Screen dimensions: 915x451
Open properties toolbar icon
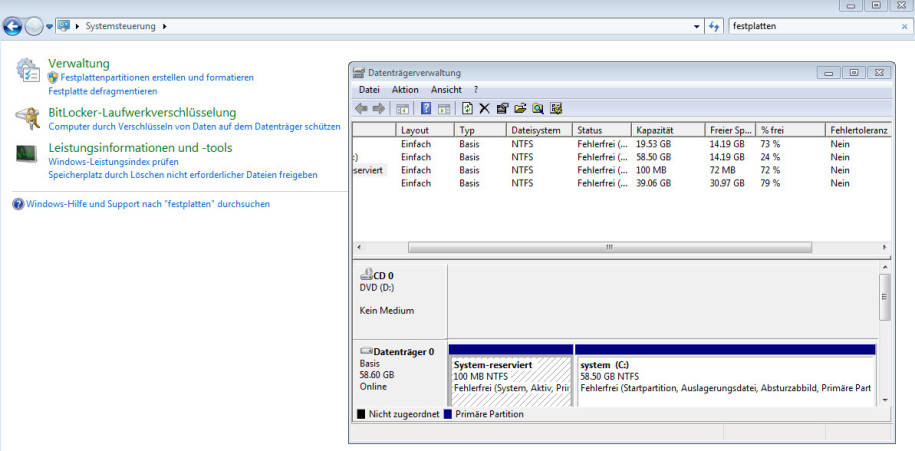pos(502,109)
